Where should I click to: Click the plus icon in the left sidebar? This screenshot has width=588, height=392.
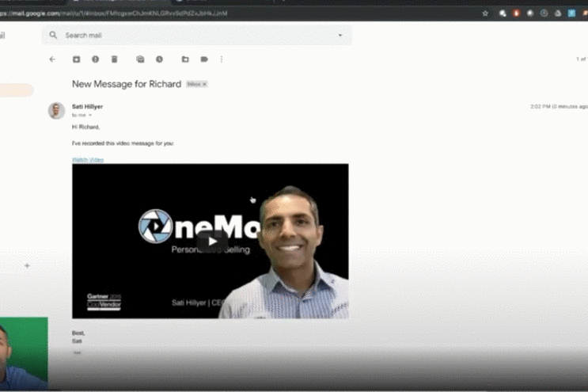tap(27, 265)
